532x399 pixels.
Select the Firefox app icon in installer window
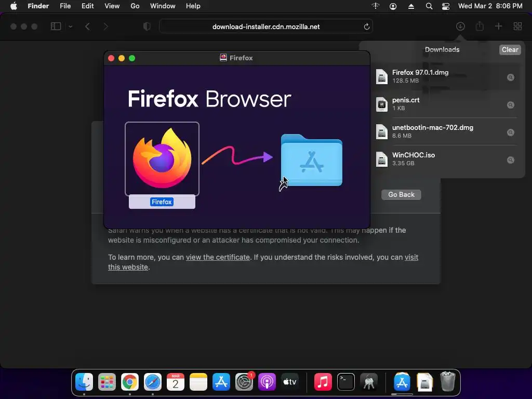click(x=162, y=159)
